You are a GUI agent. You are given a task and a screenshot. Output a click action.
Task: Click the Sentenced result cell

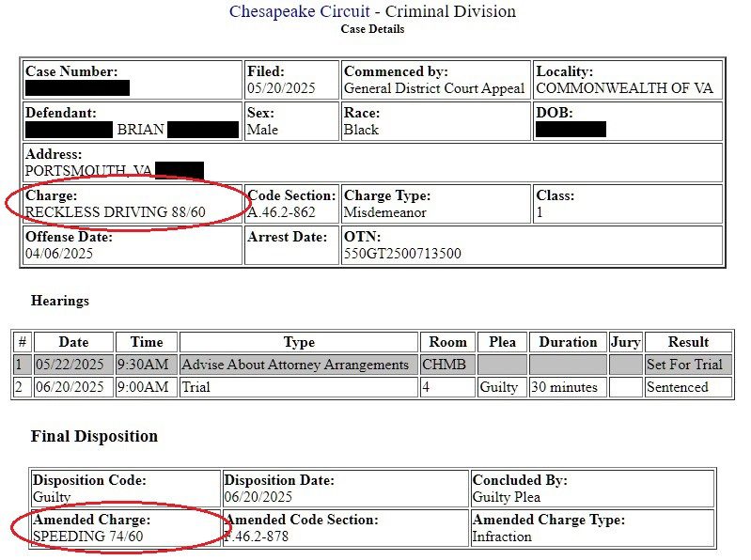pos(688,387)
